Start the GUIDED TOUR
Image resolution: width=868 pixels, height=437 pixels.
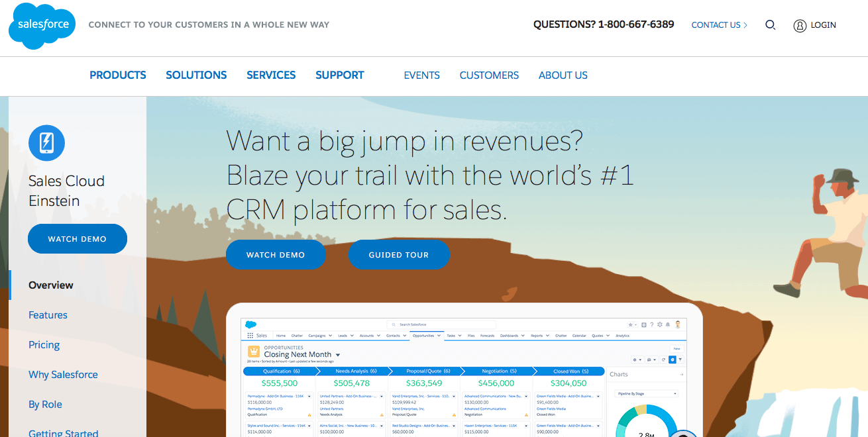point(399,255)
